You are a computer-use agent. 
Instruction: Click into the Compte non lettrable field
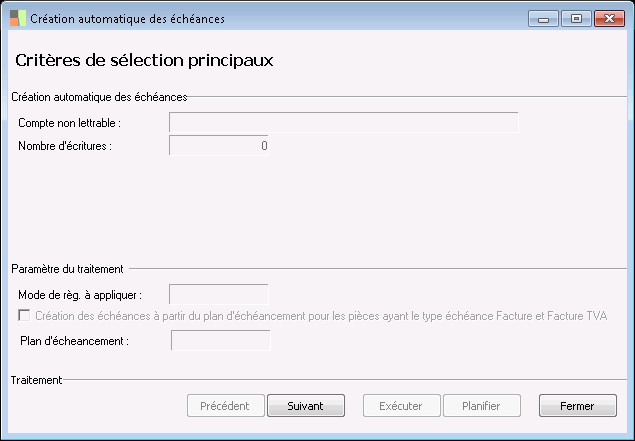(x=343, y=122)
